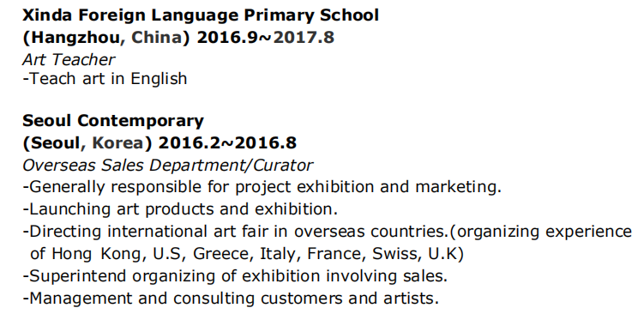644x314 pixels.
Task: Click the Seoul Contemporary heading
Action: coord(113,121)
